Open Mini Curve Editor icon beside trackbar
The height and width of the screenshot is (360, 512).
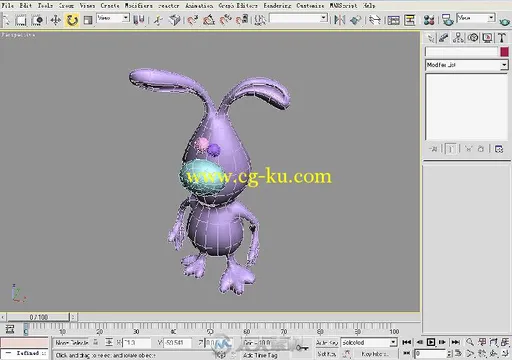click(10, 329)
